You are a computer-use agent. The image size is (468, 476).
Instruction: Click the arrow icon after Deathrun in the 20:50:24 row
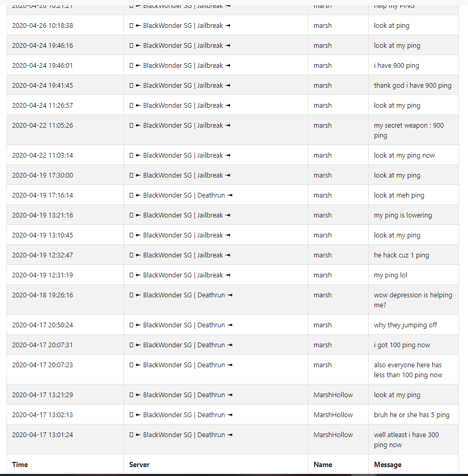[x=230, y=325]
